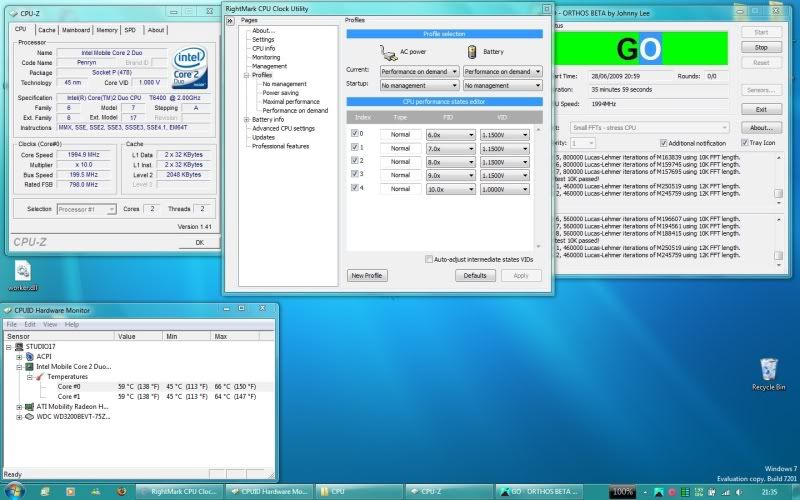Open the 6.0x FID dropdown for index 0
The image size is (800, 500).
pyautogui.click(x=451, y=135)
